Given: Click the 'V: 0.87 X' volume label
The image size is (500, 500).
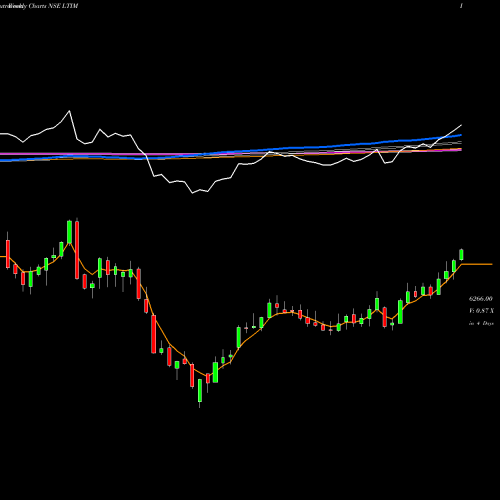Looking at the screenshot, I should [481, 311].
